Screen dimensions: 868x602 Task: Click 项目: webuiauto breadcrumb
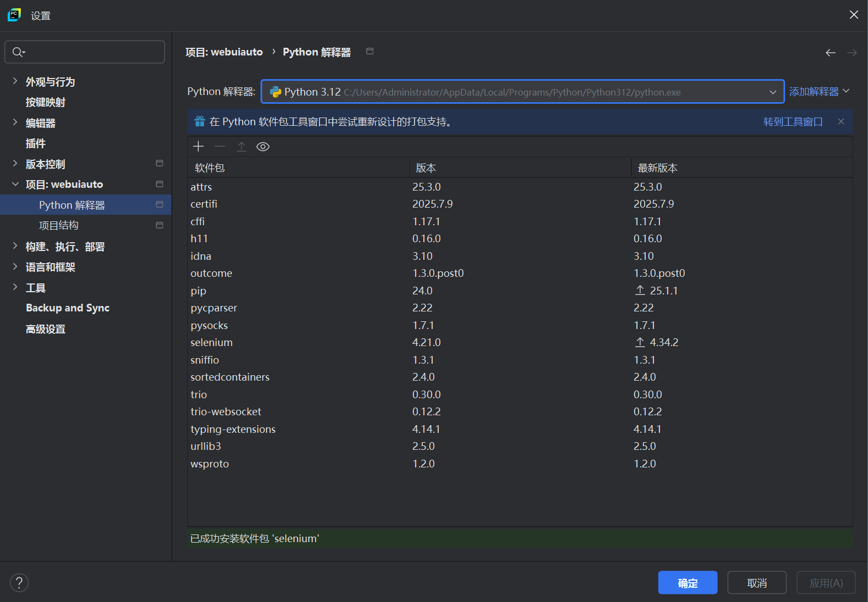[x=224, y=52]
